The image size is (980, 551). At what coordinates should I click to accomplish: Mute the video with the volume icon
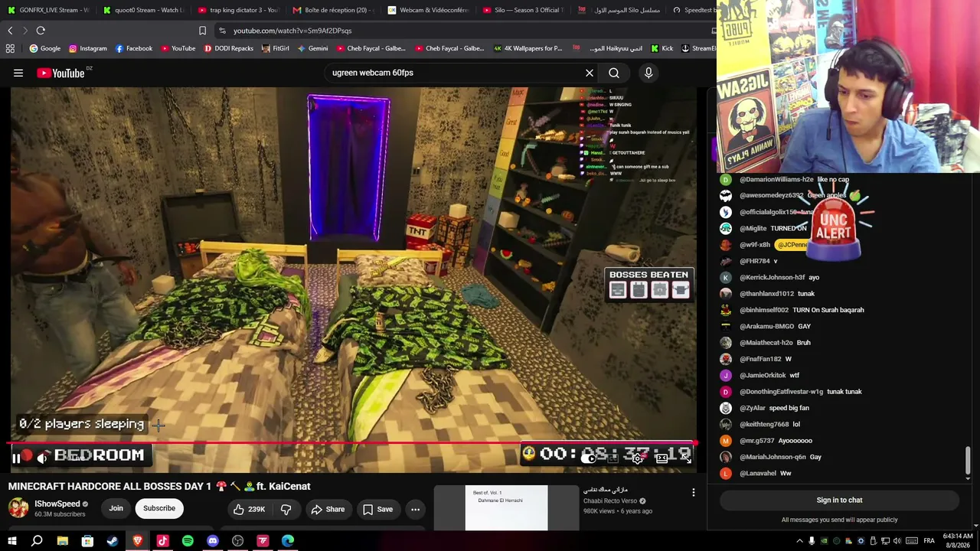[43, 458]
